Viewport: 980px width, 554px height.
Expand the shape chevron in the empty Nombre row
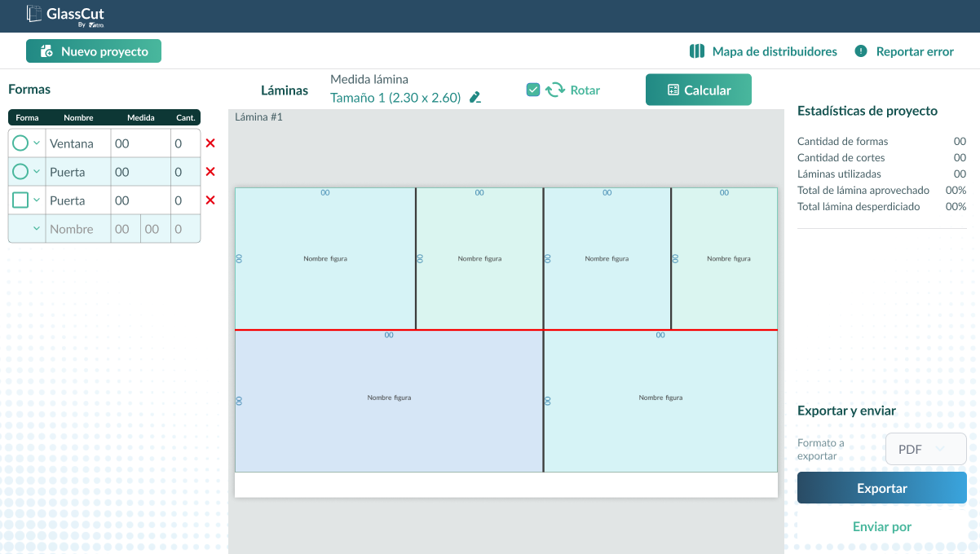(37, 229)
